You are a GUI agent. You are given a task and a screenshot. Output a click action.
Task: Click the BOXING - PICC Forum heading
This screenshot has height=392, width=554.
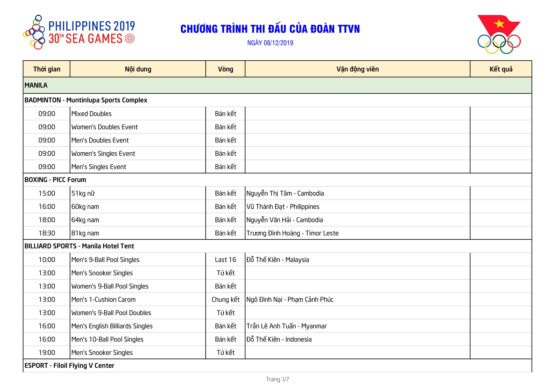pyautogui.click(x=55, y=180)
